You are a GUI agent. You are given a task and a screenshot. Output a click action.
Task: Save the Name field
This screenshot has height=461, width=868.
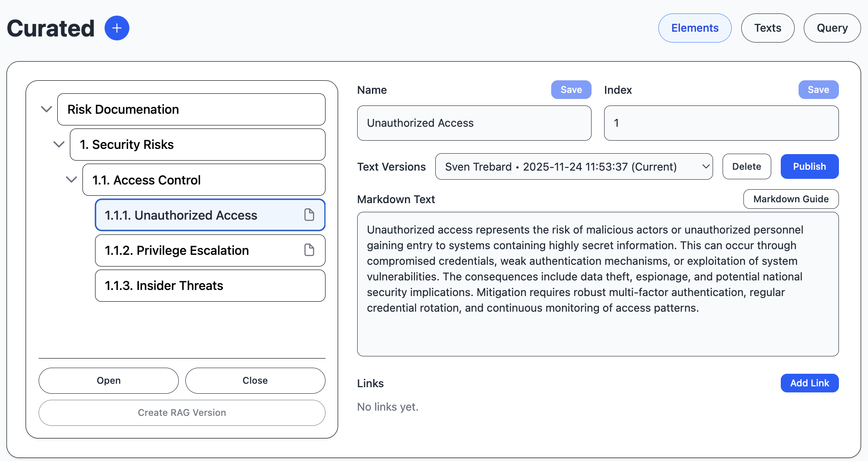tap(571, 90)
